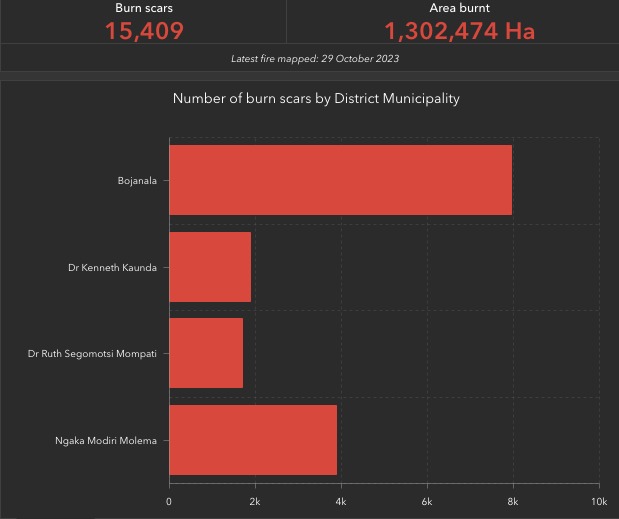Click the 10k tick on the x-axis
Image resolution: width=619 pixels, height=519 pixels.
[598, 500]
